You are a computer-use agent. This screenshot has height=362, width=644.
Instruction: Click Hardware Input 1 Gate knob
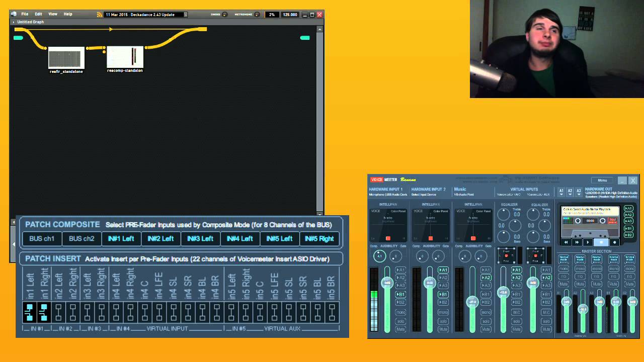click(x=396, y=256)
